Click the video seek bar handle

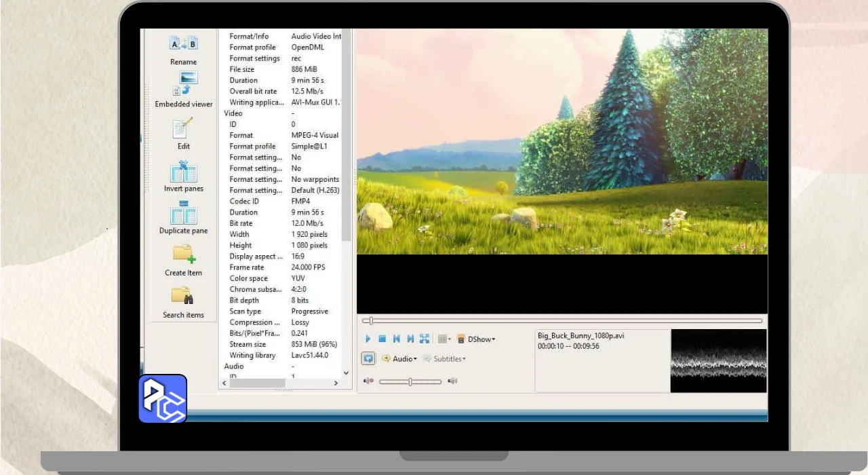pyautogui.click(x=371, y=321)
